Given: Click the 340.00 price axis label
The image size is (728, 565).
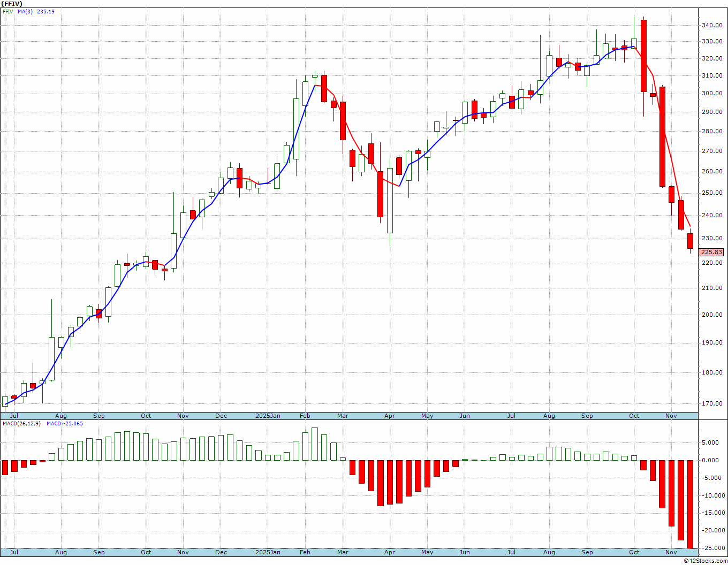Looking at the screenshot, I should point(711,25).
